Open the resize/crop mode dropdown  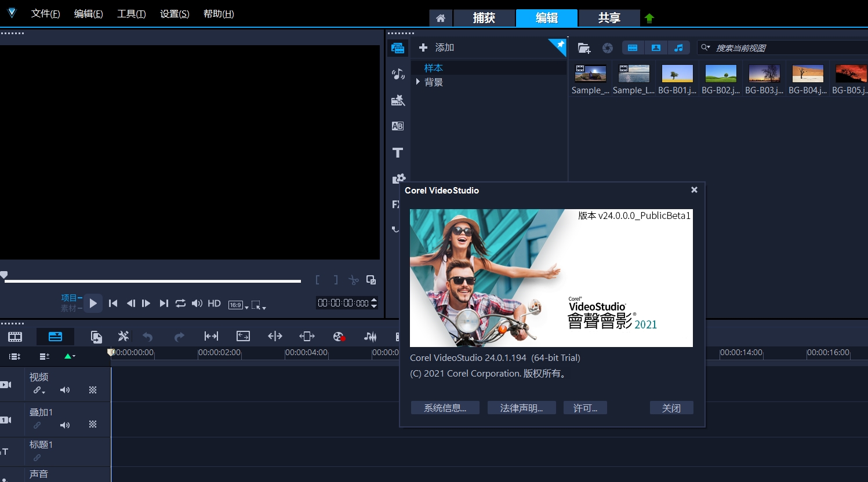point(259,305)
